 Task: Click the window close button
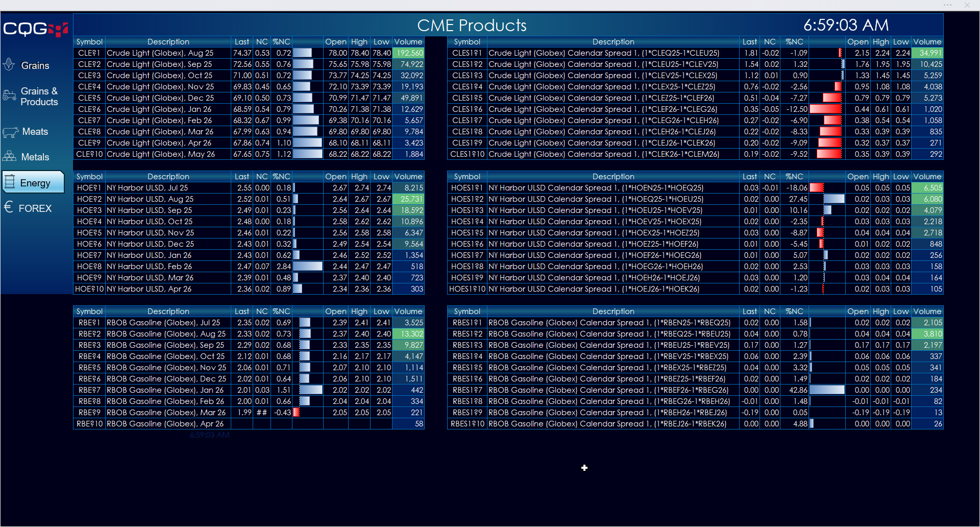(x=967, y=5)
